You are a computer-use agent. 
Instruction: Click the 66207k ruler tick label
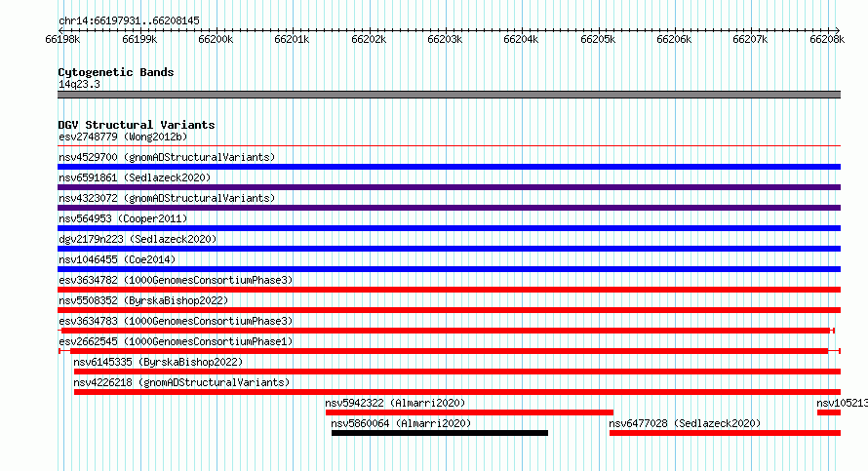click(750, 39)
